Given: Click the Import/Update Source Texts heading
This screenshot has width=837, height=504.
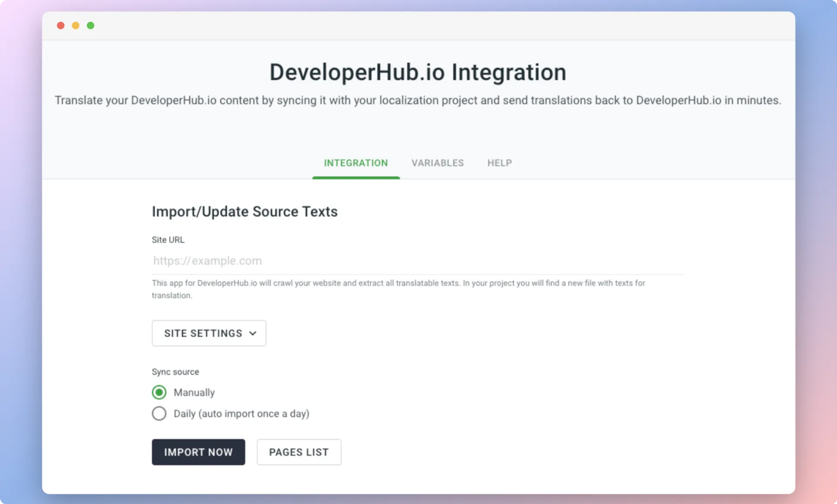Looking at the screenshot, I should tap(245, 212).
